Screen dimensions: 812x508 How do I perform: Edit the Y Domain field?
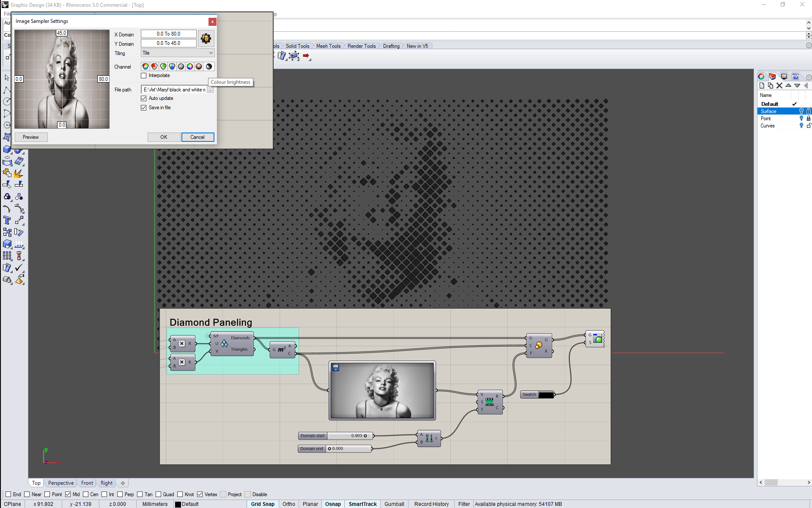pyautogui.click(x=168, y=43)
